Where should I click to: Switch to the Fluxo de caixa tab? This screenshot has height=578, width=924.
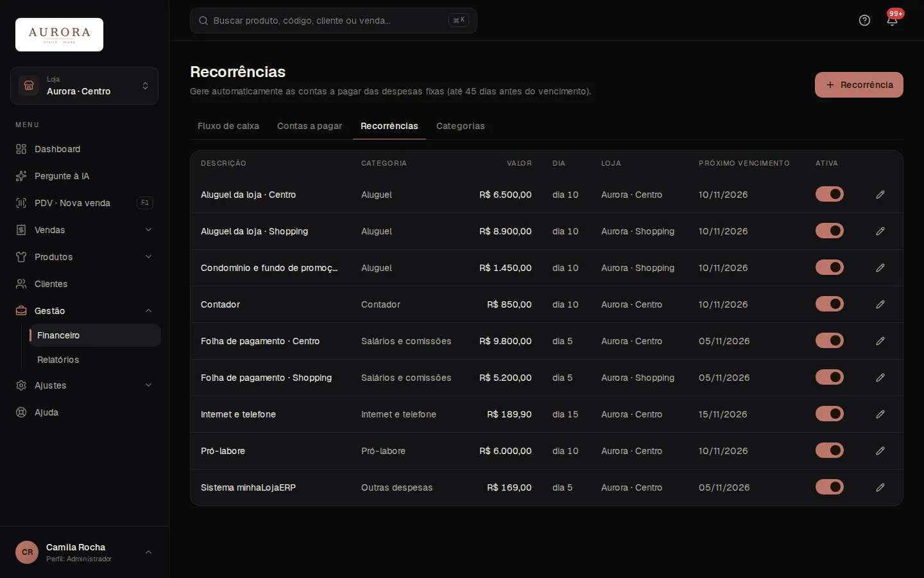coord(228,126)
